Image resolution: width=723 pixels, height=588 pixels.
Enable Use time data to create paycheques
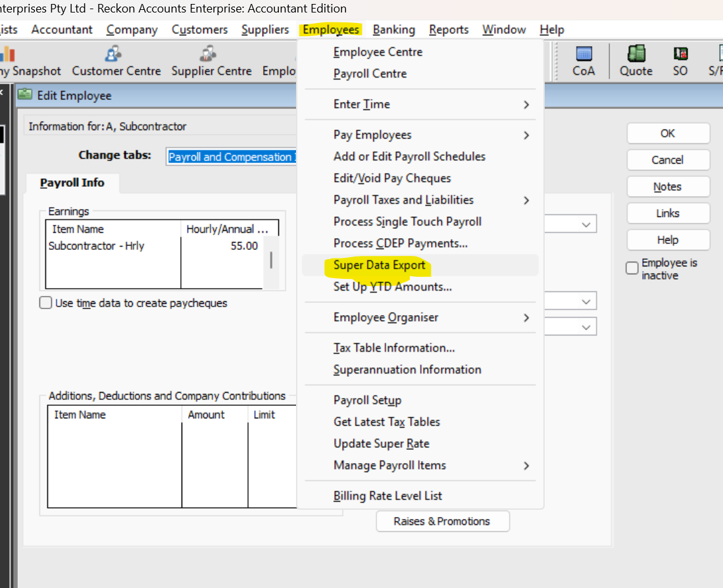[x=45, y=303]
